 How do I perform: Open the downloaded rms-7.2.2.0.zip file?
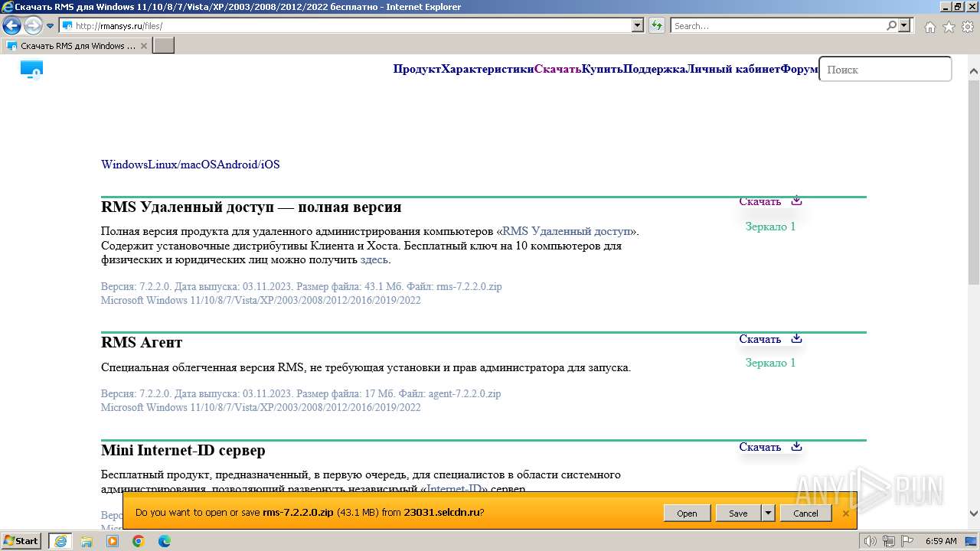pos(687,514)
